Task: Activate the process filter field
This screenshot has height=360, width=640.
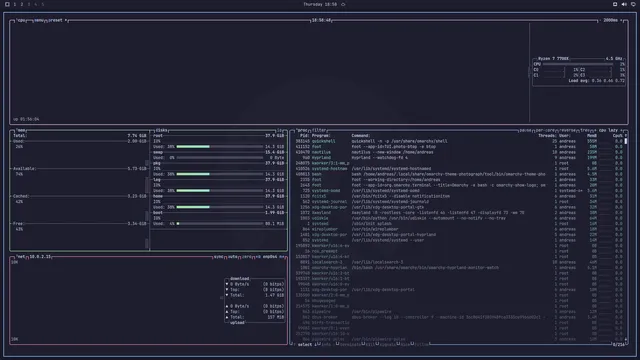Action: click(x=319, y=130)
